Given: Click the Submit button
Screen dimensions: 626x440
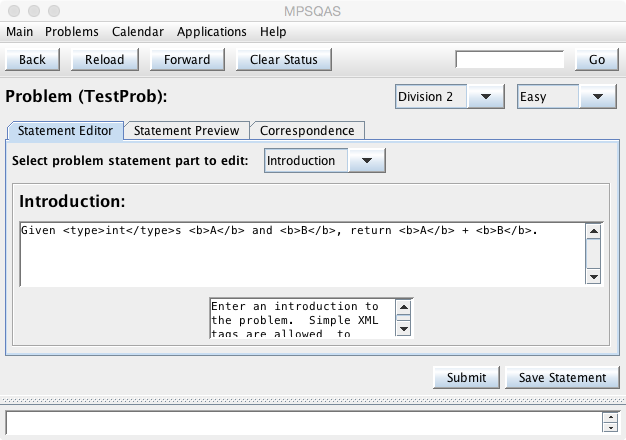Looking at the screenshot, I should coord(466,377).
